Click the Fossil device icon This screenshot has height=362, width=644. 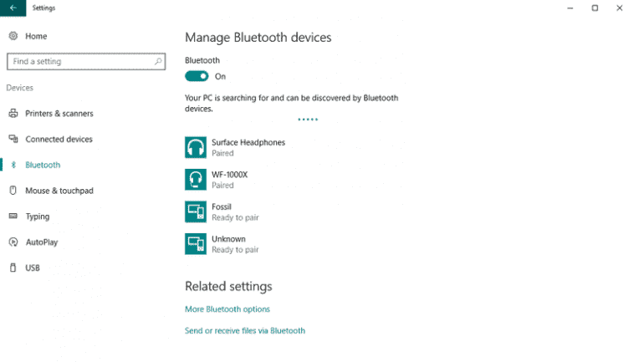[x=196, y=212]
